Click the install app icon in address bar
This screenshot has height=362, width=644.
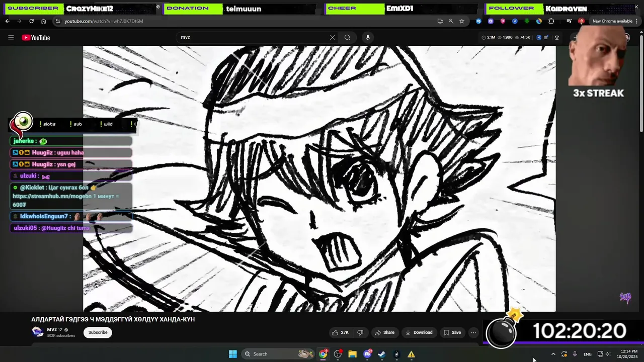(440, 21)
